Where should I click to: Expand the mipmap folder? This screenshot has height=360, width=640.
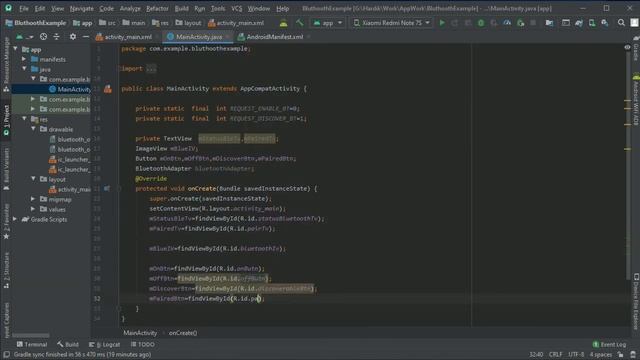(33, 199)
